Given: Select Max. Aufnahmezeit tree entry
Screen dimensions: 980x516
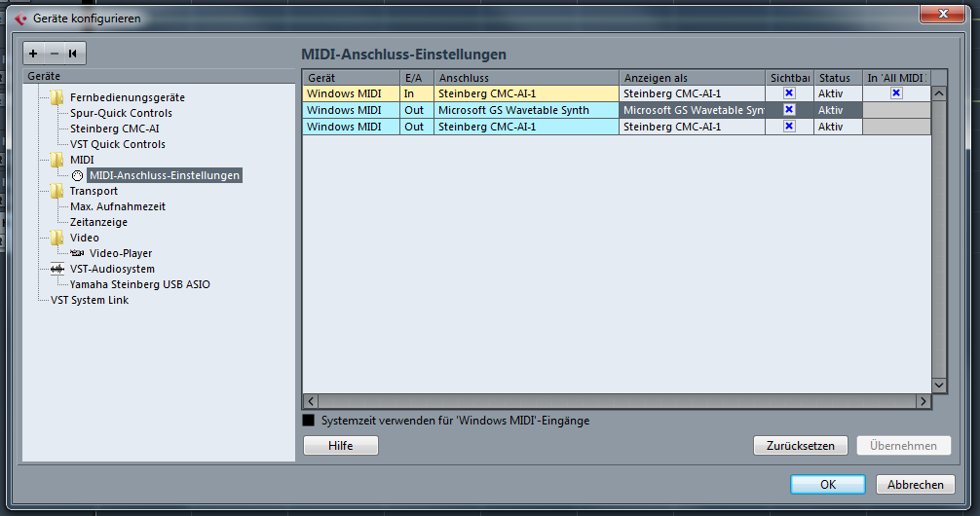Looking at the screenshot, I should coord(118,206).
